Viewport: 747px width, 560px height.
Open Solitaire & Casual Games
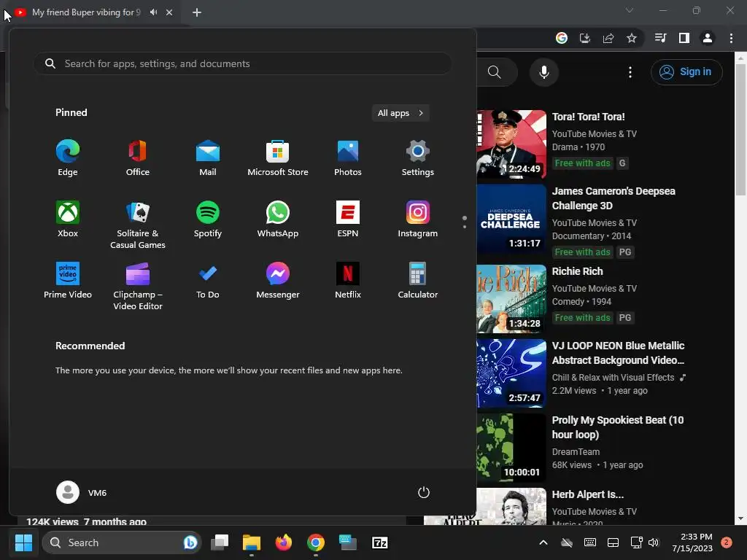(138, 225)
